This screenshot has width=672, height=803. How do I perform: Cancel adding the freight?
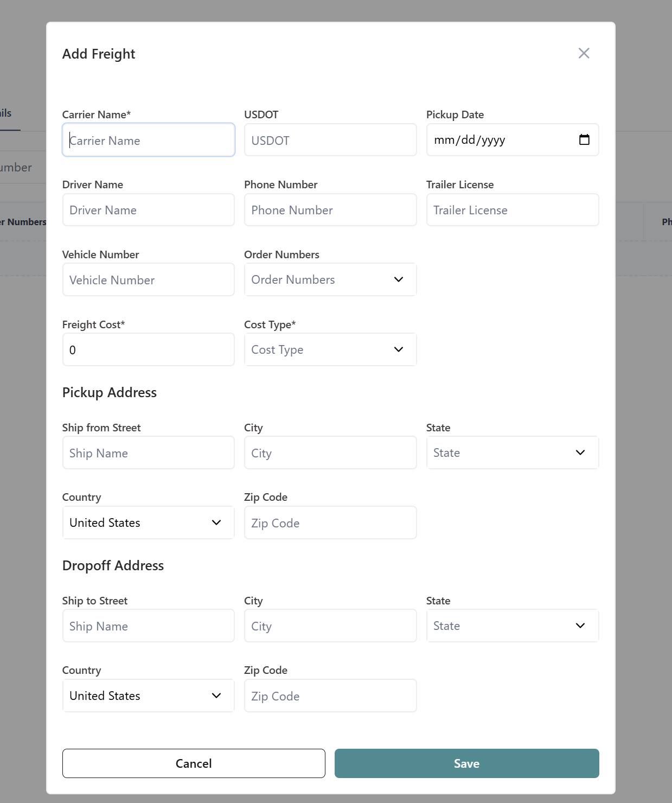click(194, 763)
